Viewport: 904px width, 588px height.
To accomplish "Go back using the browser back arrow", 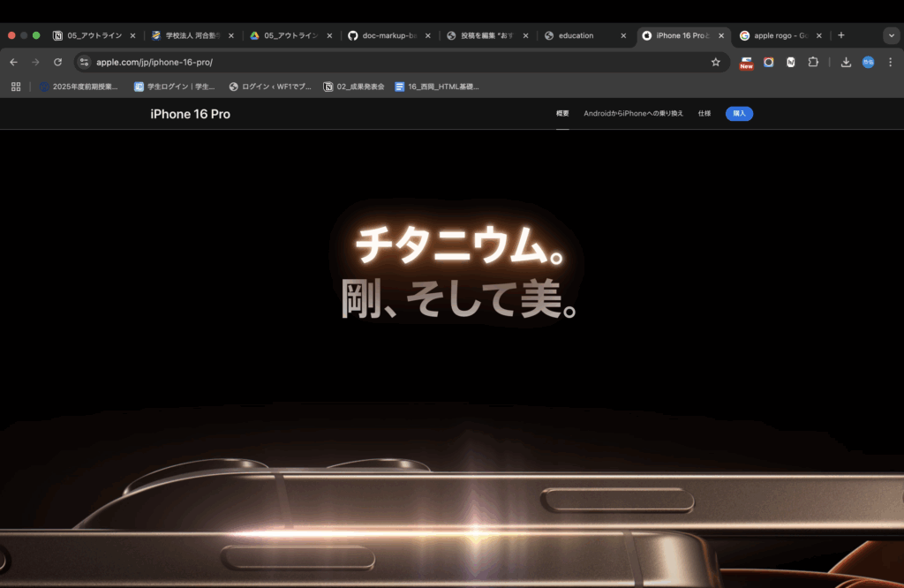I will coord(13,63).
